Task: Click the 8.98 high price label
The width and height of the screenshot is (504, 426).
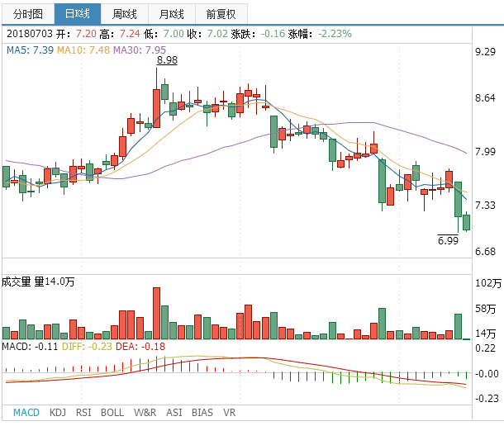Action: [167, 60]
